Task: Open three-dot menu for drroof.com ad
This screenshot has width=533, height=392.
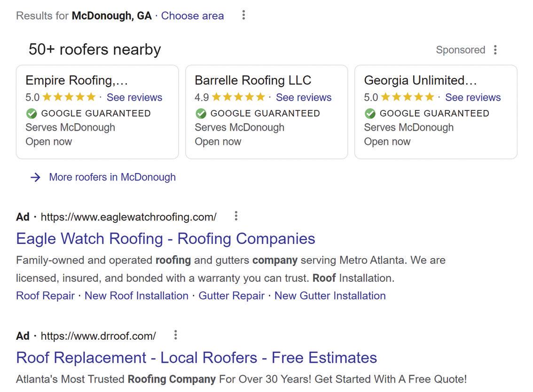Action: [175, 335]
